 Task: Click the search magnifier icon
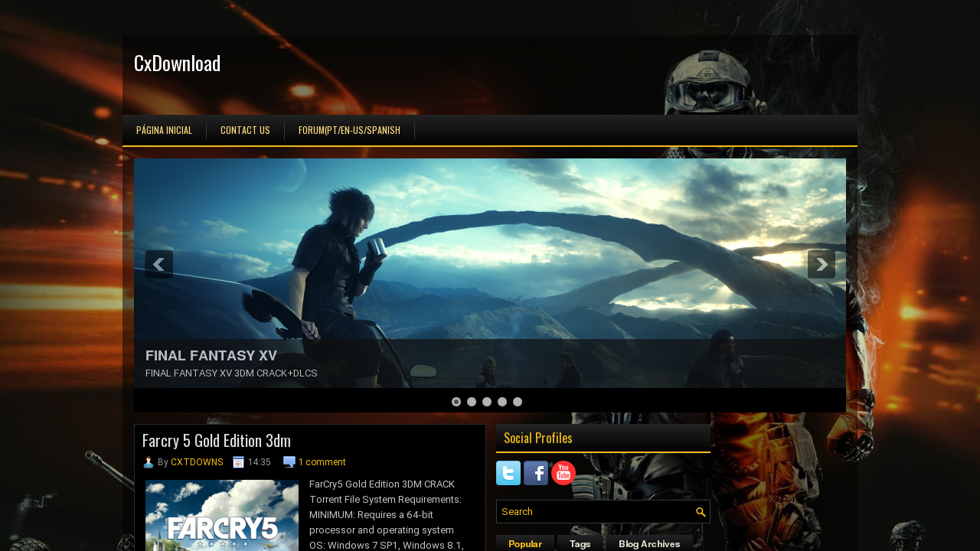(701, 512)
